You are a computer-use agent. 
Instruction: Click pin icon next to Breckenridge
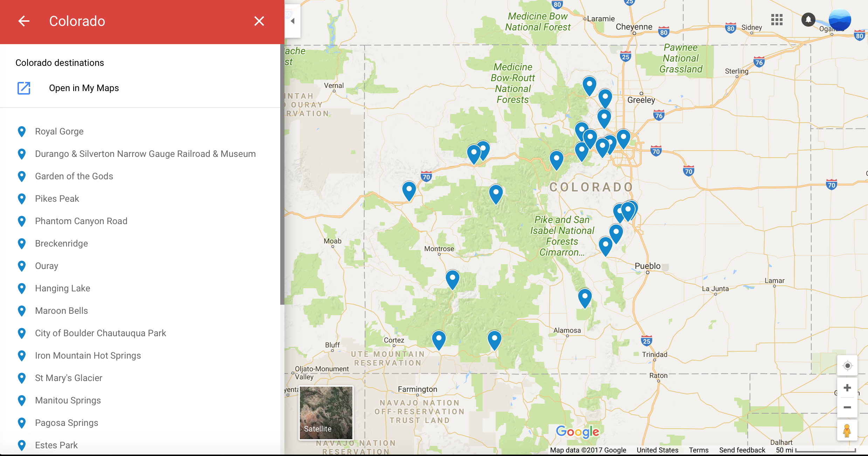(22, 244)
